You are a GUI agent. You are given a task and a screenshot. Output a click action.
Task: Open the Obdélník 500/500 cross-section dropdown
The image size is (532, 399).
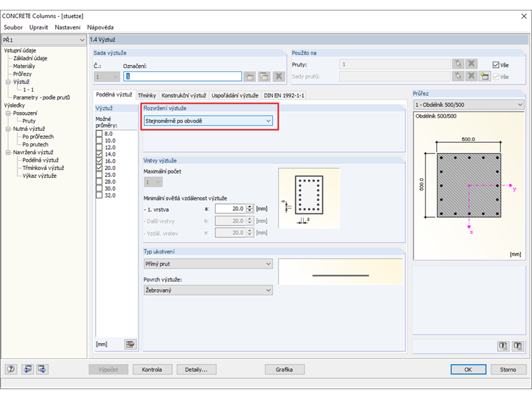coord(468,105)
